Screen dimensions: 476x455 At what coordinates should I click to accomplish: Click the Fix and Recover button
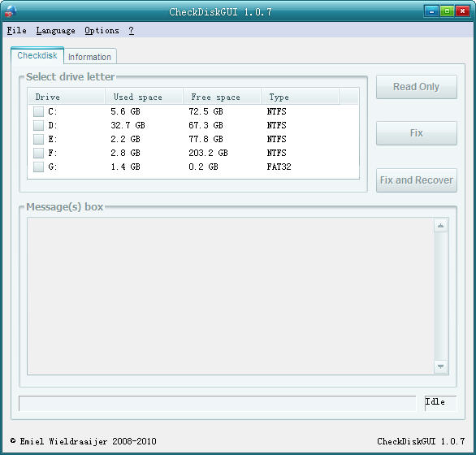tap(416, 180)
